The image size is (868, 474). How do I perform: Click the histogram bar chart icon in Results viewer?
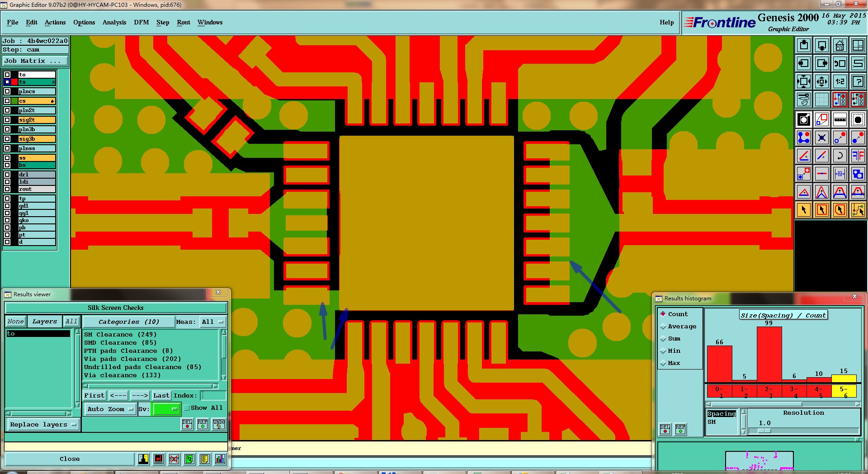point(220,459)
